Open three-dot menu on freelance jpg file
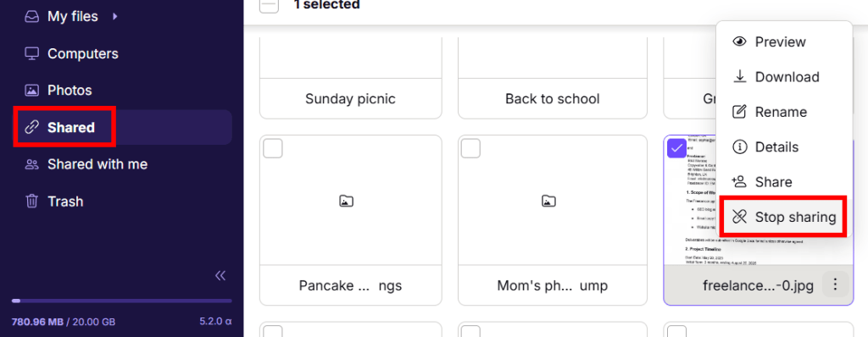868x337 pixels. (x=835, y=285)
